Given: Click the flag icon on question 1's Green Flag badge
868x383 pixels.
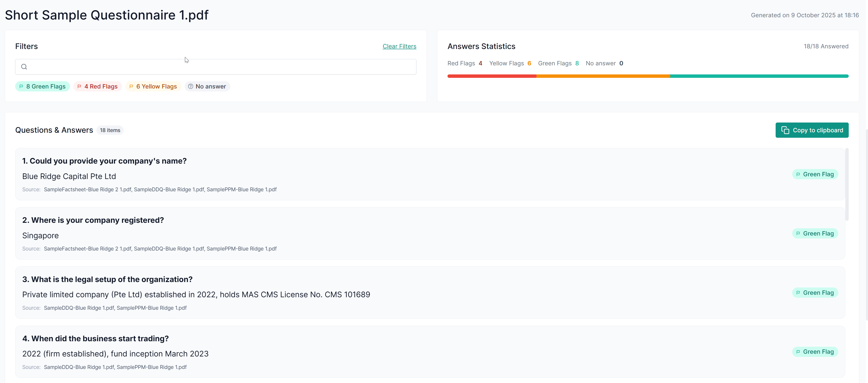Looking at the screenshot, I should tap(798, 174).
